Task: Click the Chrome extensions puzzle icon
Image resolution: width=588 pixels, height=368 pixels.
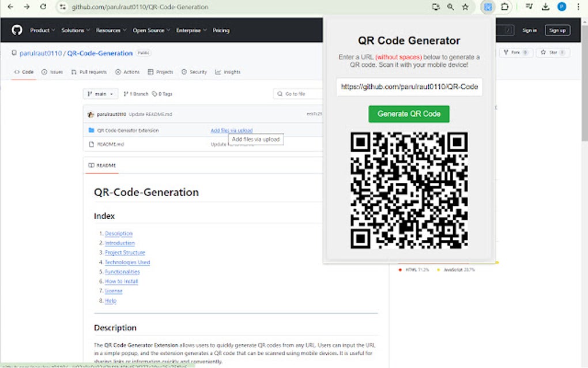Action: (x=504, y=7)
